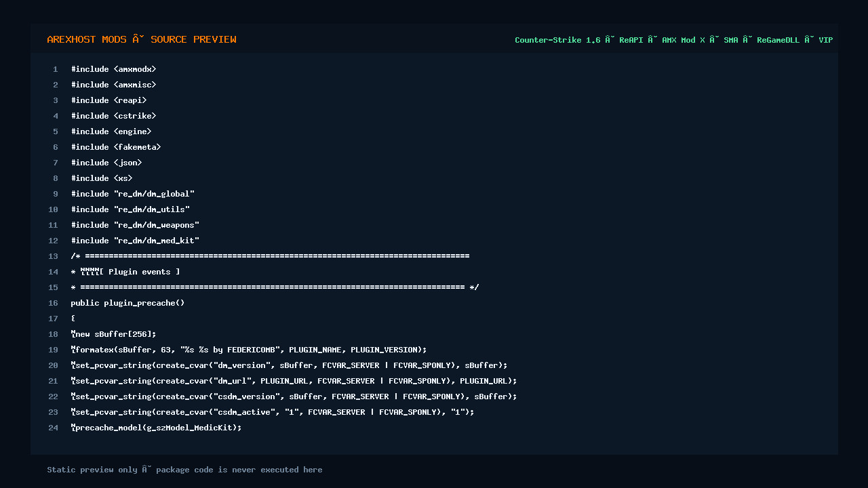
Task: Click line number 24 in the gutter
Action: point(53,428)
